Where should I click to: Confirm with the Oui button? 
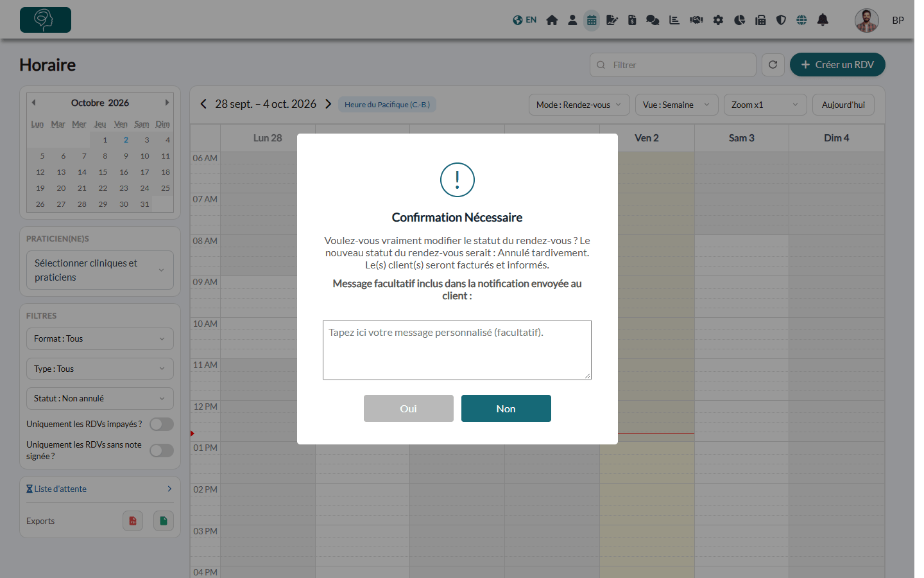click(409, 408)
